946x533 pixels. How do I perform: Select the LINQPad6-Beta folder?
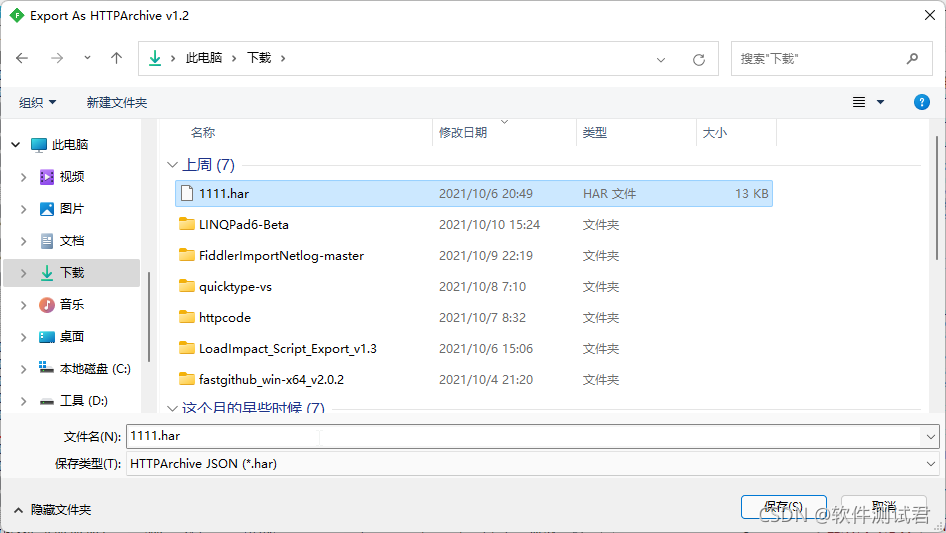(244, 225)
